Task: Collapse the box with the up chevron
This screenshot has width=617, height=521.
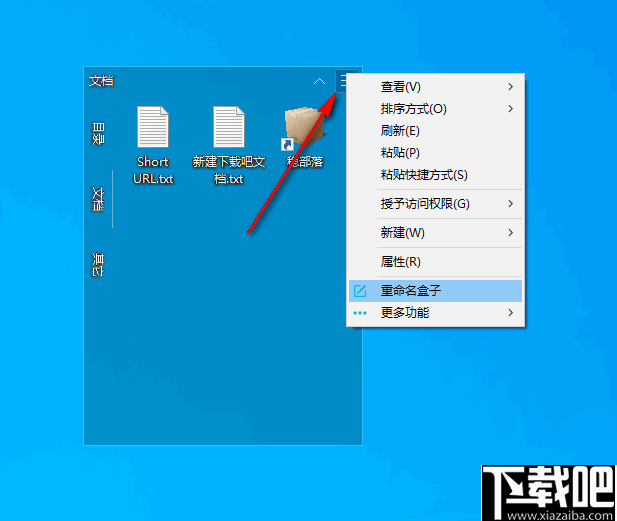Action: (x=319, y=81)
